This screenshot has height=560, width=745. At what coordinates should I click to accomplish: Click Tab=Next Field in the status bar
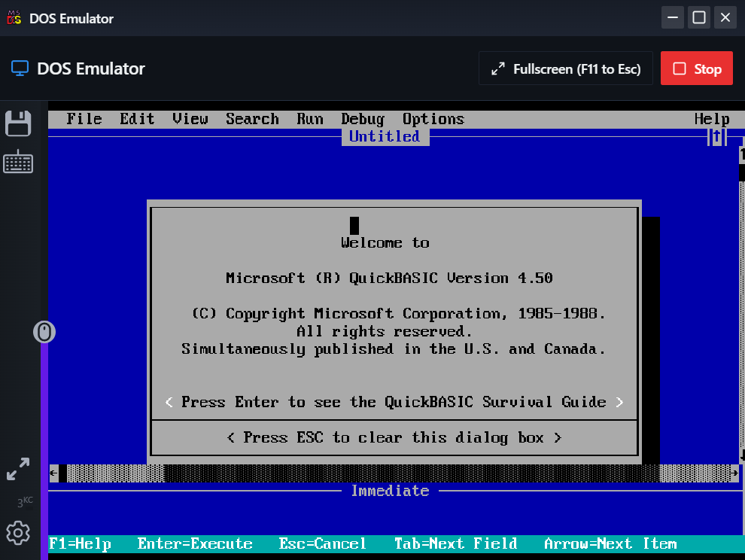(455, 544)
